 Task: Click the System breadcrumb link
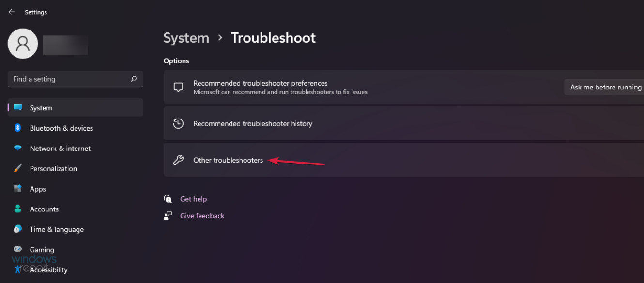pyautogui.click(x=186, y=38)
